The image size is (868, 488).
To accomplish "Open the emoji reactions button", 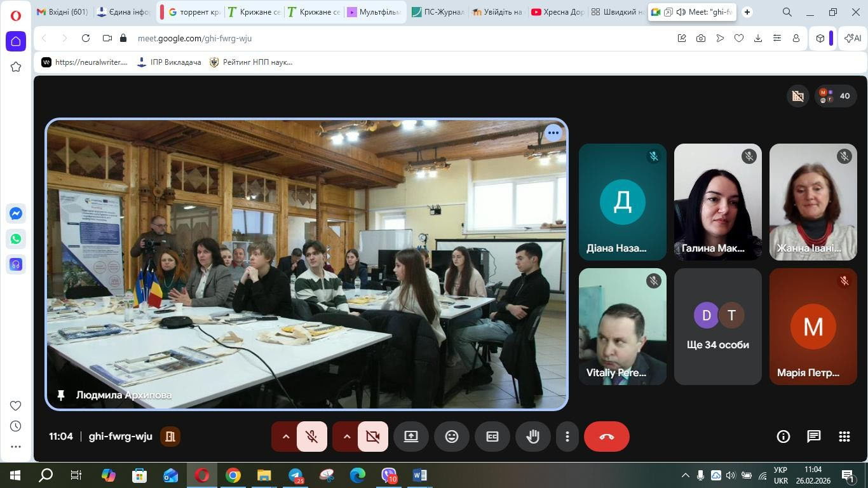I will pos(451,437).
